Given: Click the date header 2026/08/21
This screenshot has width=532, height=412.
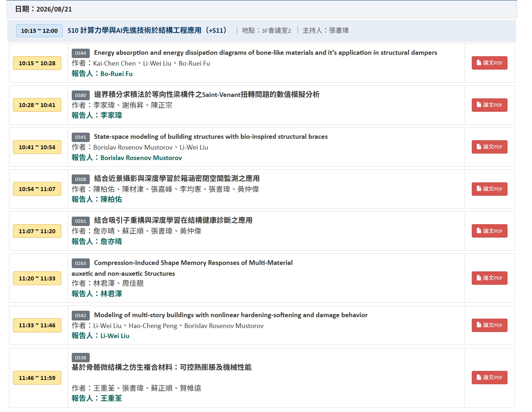Looking at the screenshot, I should [x=43, y=9].
